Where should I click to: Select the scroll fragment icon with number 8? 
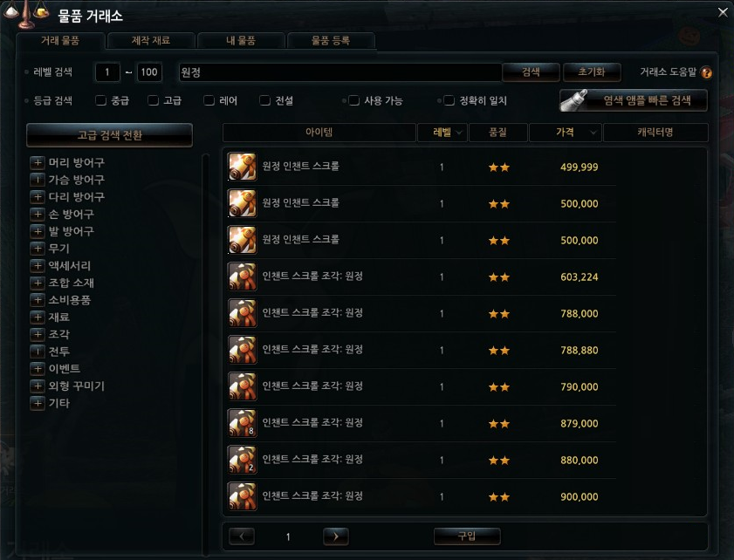242,423
